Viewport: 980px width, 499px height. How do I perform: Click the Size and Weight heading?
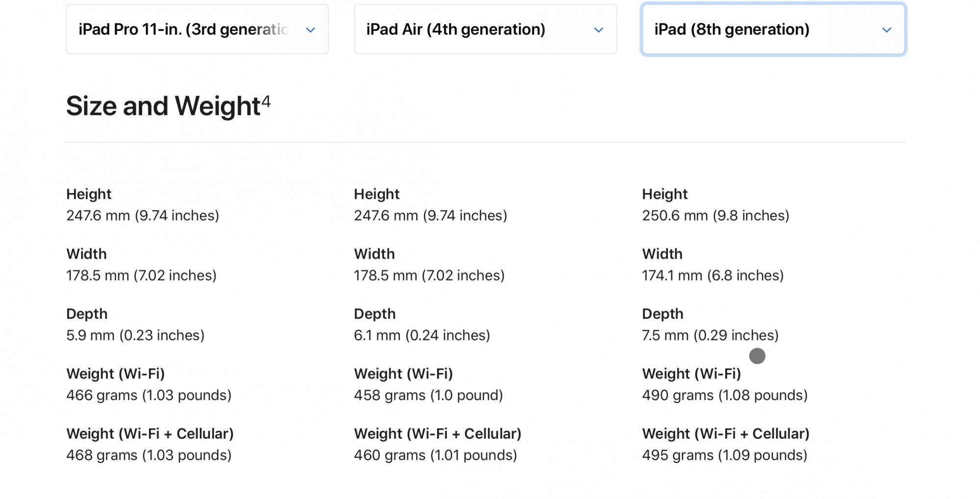pyautogui.click(x=163, y=106)
